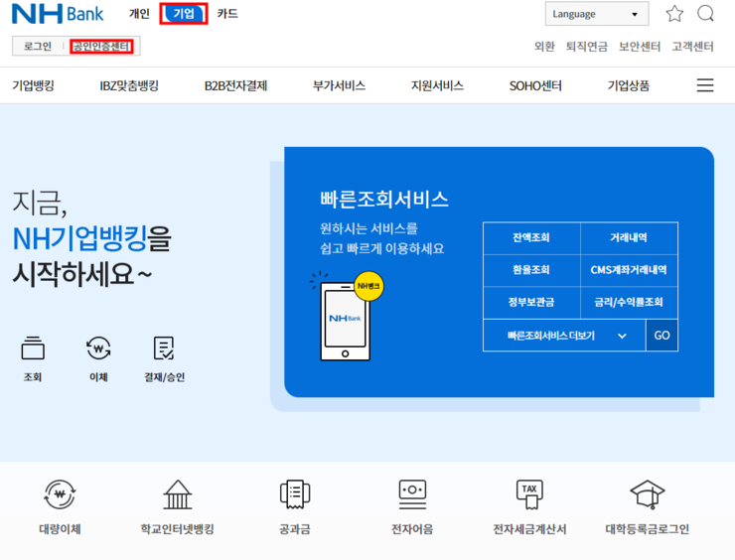This screenshot has width=735, height=560.
Task: Click the NH뱅크 phone illustration
Action: pyautogui.click(x=346, y=317)
